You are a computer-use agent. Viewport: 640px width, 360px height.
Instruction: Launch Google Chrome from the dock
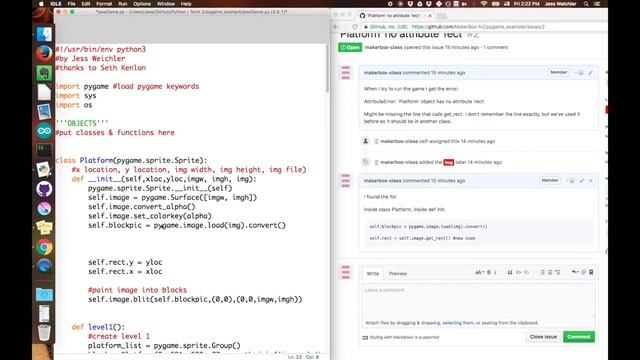[x=44, y=247]
